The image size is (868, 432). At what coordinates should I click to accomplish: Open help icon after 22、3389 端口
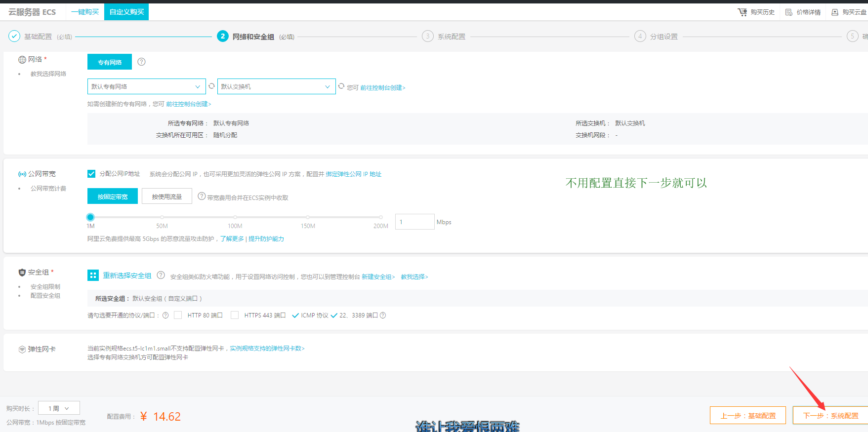(383, 315)
